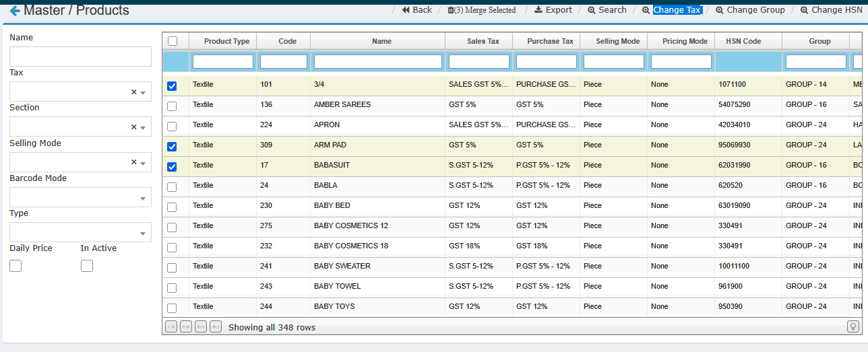Image resolution: width=868 pixels, height=352 pixels.
Task: Click the Name search input field
Action: pyautogui.click(x=80, y=57)
